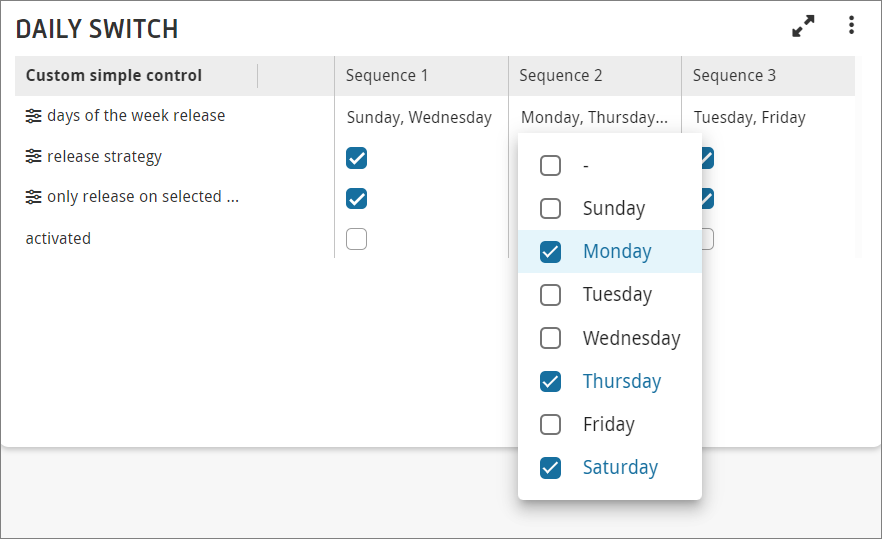The height and width of the screenshot is (539, 882).
Task: Uncheck Thursday in the weekday list
Action: click(x=610, y=381)
